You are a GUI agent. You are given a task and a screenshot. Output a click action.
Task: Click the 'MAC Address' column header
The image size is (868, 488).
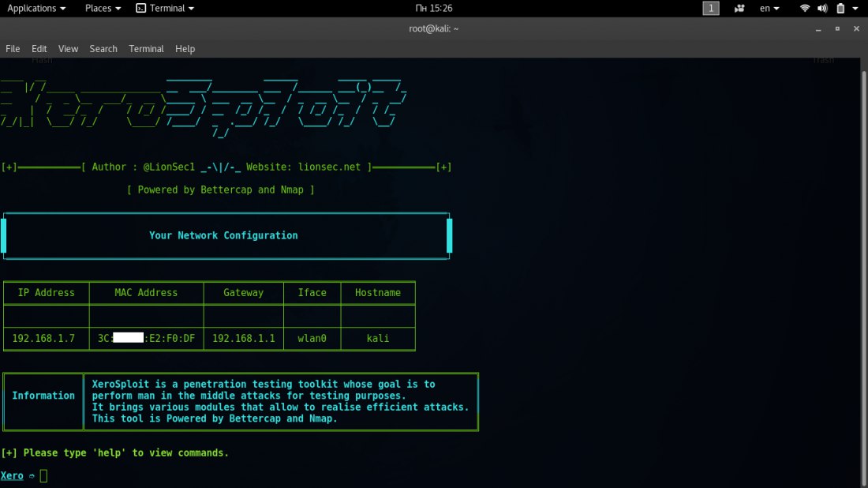click(146, 292)
